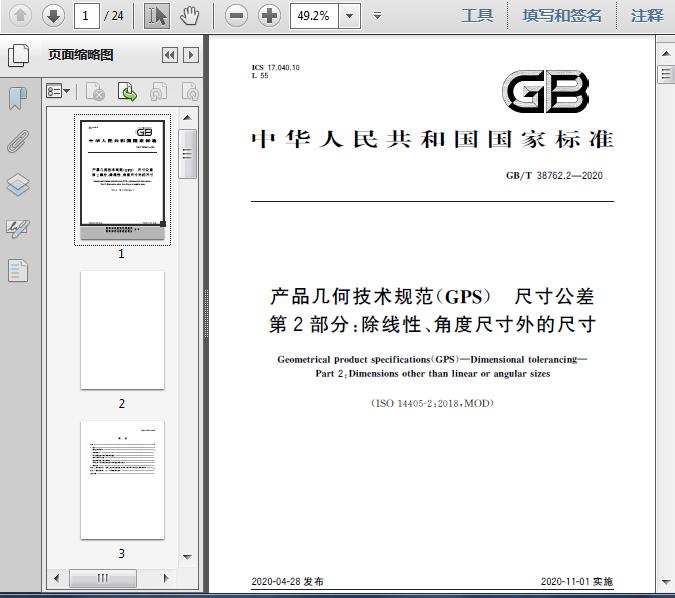Screen dimensions: 675x598
Task: Open the Layers panel in sidebar
Action: click(x=18, y=184)
